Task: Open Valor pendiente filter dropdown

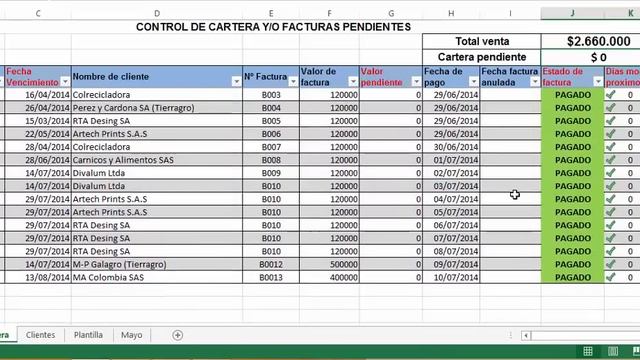Action: 416,82
